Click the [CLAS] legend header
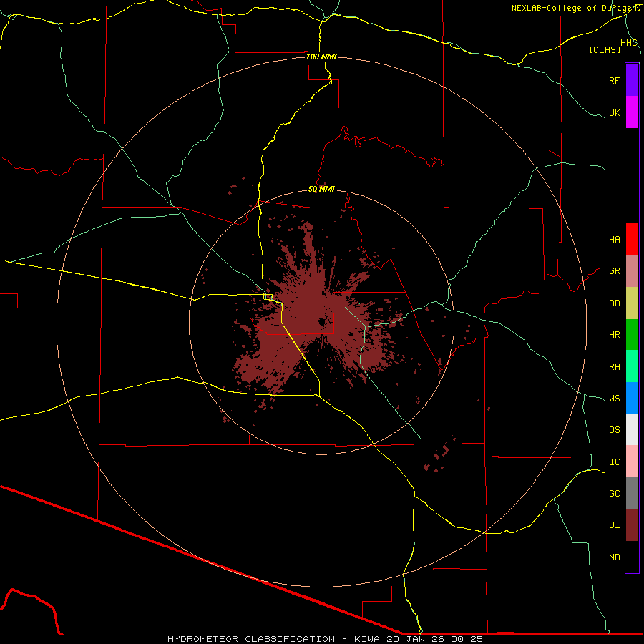This screenshot has width=644, height=644. (x=605, y=49)
